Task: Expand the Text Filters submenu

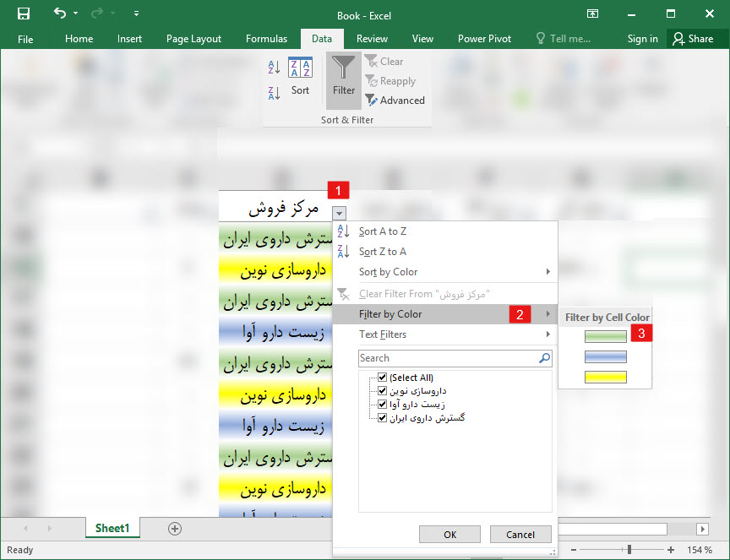Action: [444, 334]
